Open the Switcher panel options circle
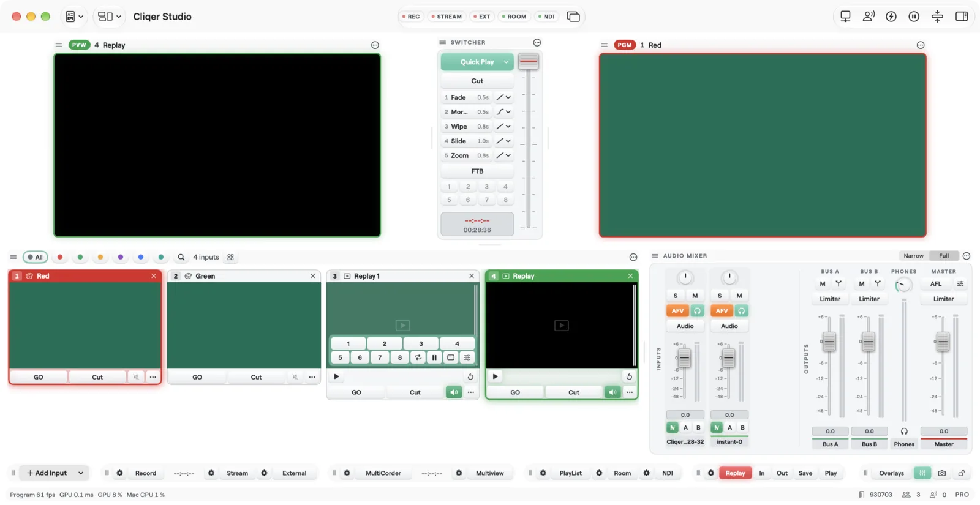 click(x=537, y=42)
